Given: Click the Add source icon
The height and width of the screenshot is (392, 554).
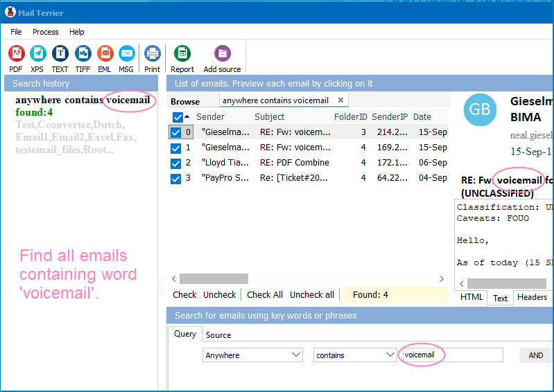Looking at the screenshot, I should coord(222,53).
